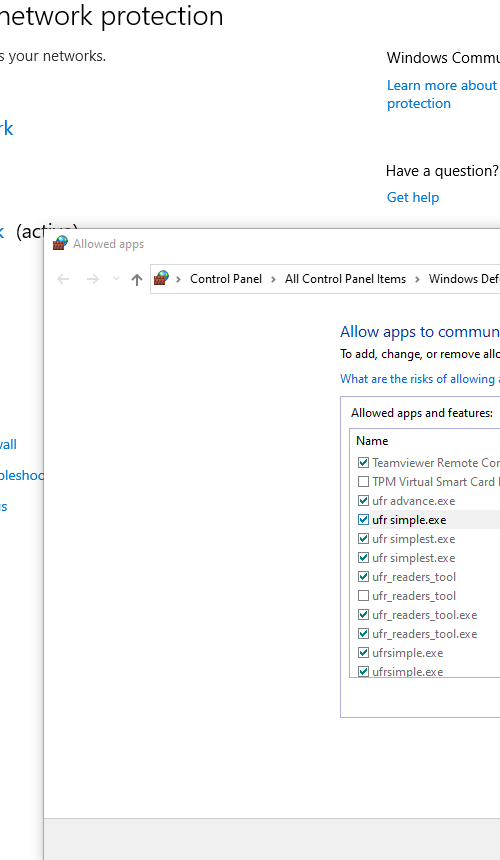The width and height of the screenshot is (500, 860).
Task: Open Learn more about protection link
Action: (x=442, y=94)
